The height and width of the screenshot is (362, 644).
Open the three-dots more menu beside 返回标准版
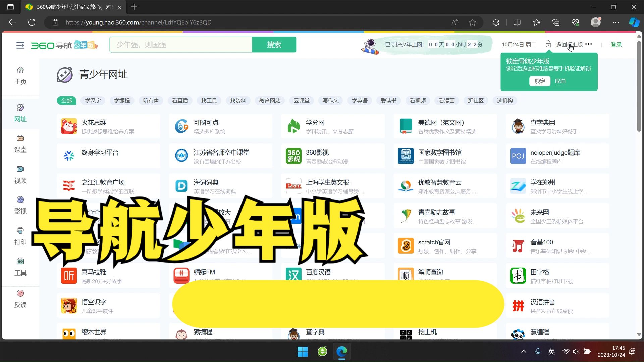589,44
